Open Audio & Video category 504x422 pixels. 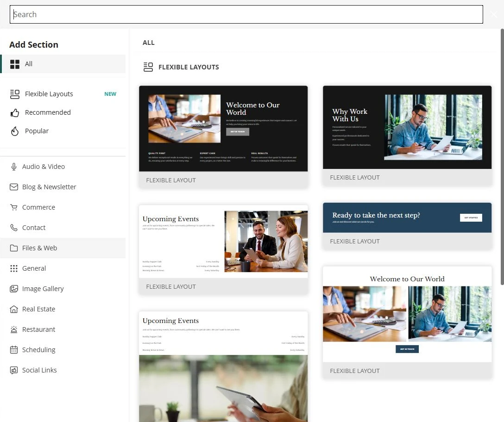pyautogui.click(x=63, y=167)
